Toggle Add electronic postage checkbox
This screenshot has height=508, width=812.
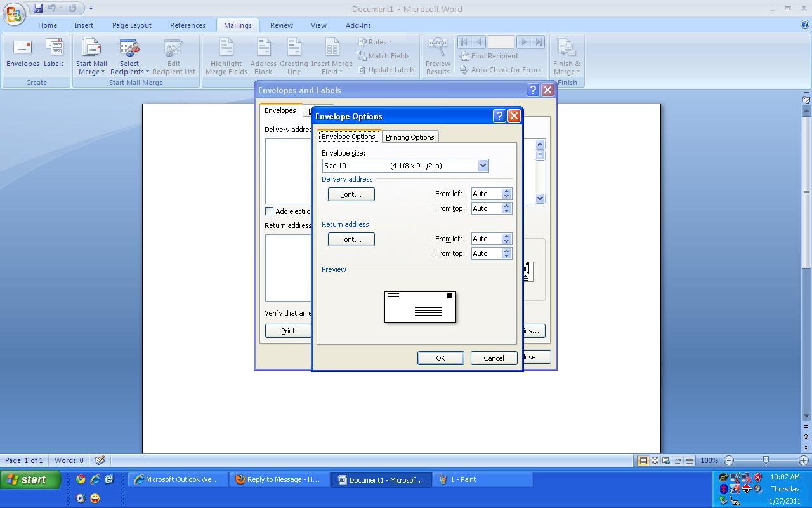(269, 211)
